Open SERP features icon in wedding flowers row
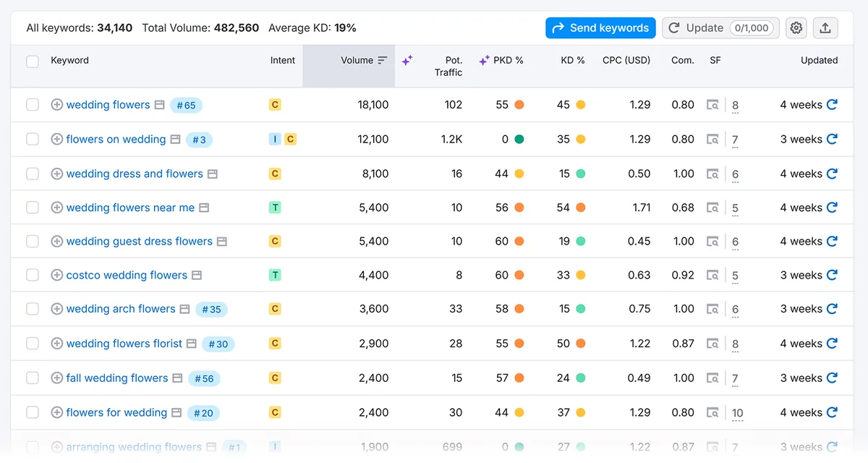Viewport: 868px width, 463px height. point(713,105)
